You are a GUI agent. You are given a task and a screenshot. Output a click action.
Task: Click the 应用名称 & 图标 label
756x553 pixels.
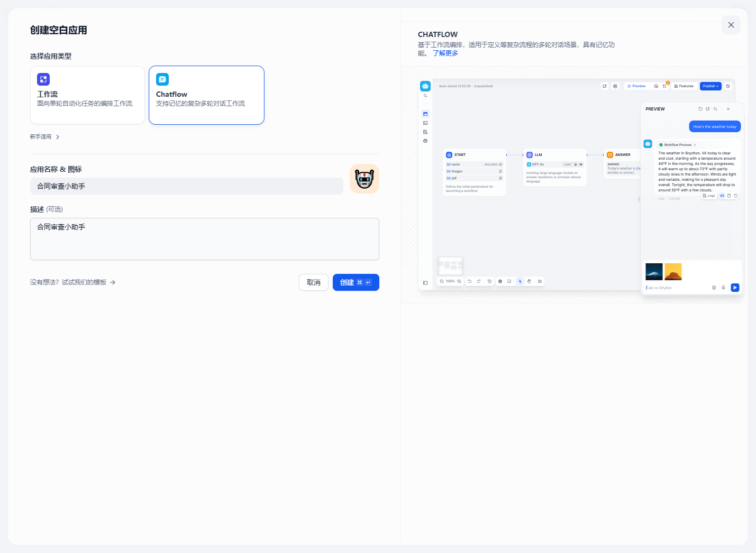pyautogui.click(x=56, y=169)
